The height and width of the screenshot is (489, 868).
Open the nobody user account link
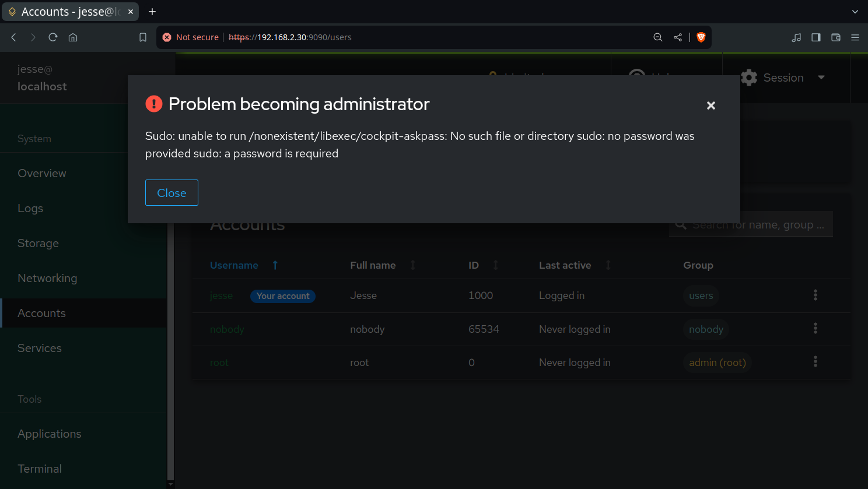click(x=227, y=329)
